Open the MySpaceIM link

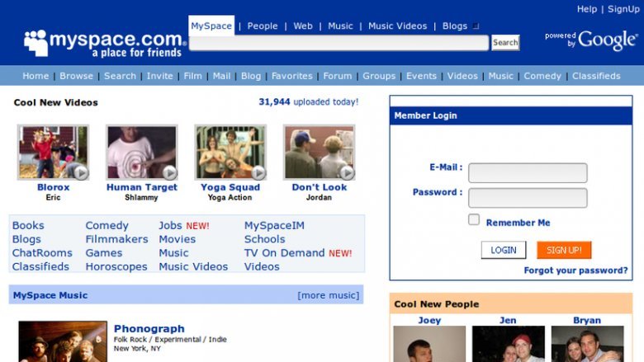pyautogui.click(x=274, y=225)
